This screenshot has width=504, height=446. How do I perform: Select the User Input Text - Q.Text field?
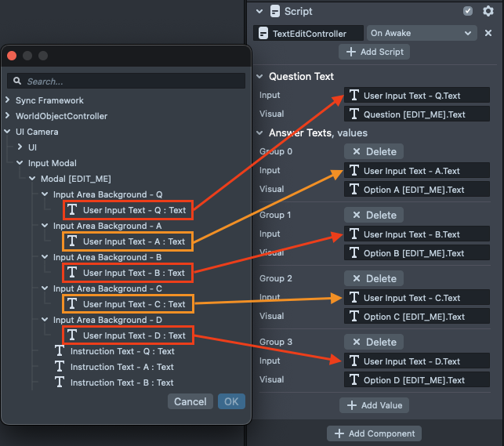click(417, 96)
